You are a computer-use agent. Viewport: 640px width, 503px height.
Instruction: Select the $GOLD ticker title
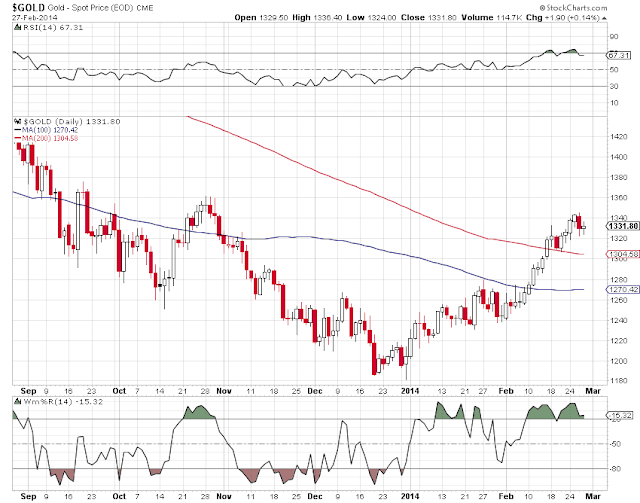28,7
